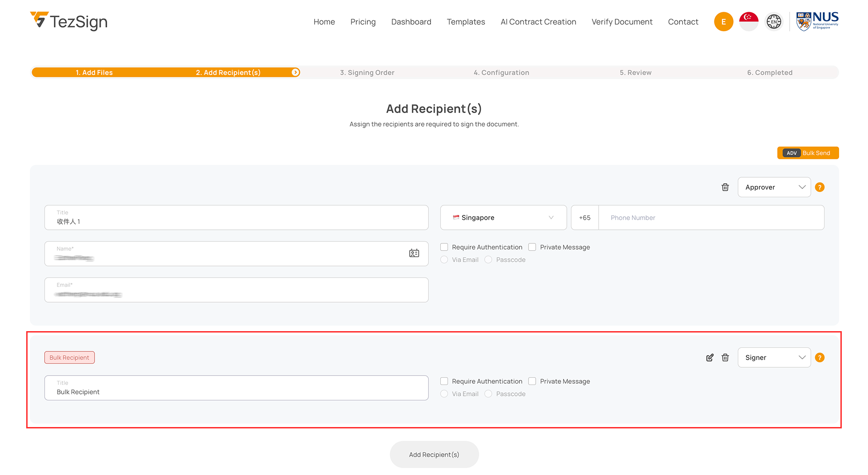Open the EN language globe icon
Viewport: 868px width, 475px height.
(774, 22)
